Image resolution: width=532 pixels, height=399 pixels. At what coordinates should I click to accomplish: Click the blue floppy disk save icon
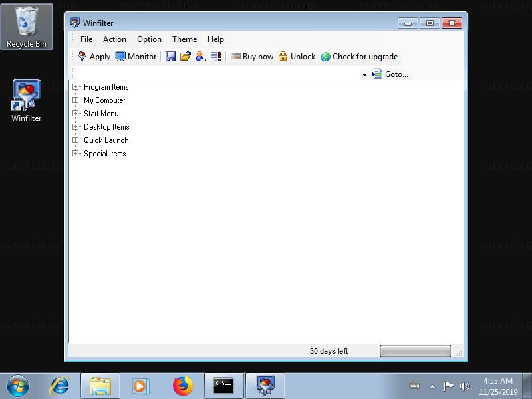tap(170, 57)
